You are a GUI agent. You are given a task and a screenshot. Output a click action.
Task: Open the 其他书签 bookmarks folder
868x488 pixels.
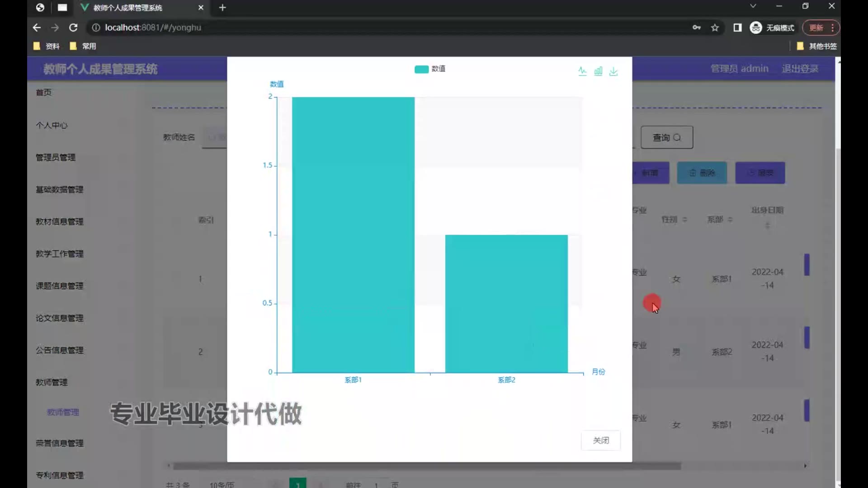817,46
